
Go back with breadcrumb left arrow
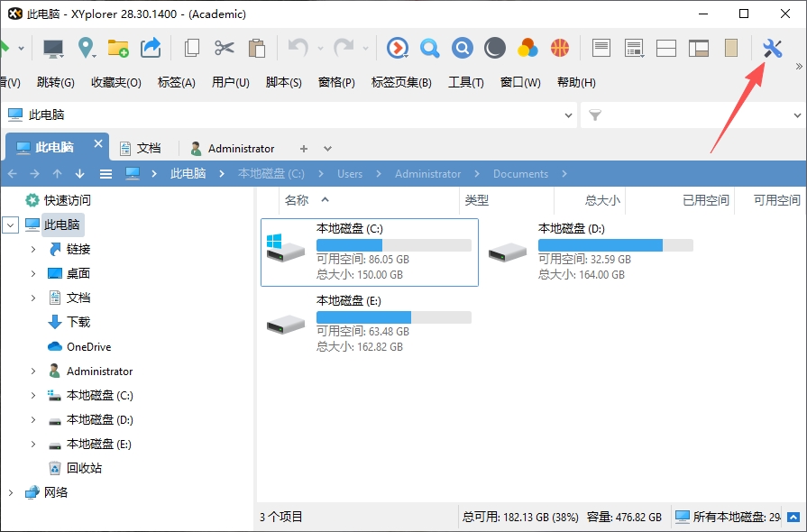[13, 174]
